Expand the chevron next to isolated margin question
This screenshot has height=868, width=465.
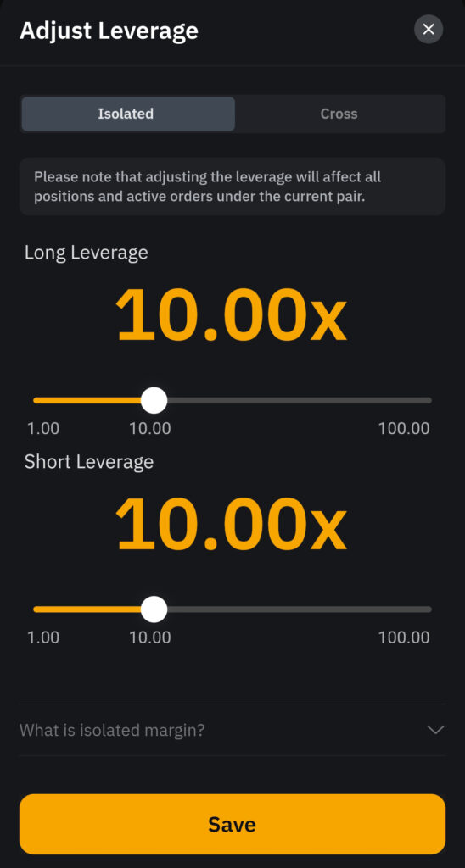point(435,730)
